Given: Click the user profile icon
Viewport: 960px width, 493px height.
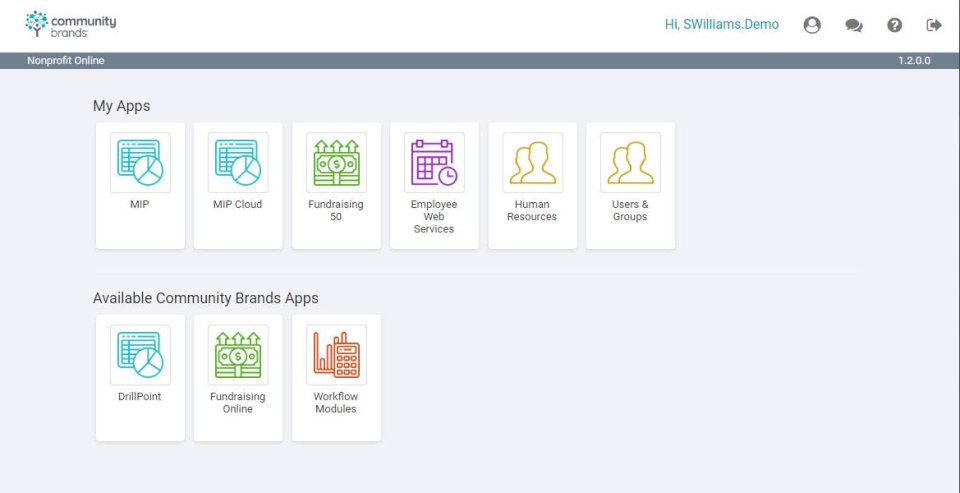Looking at the screenshot, I should (x=812, y=25).
